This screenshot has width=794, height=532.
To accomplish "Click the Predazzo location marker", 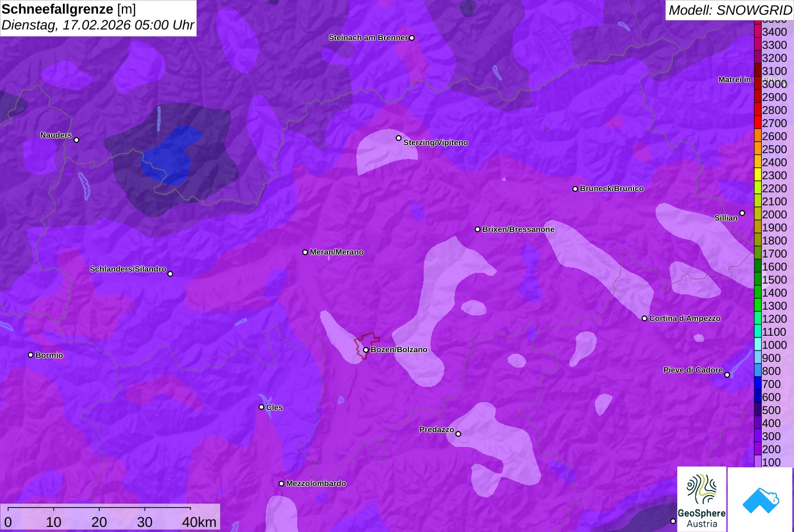I will 458,434.
